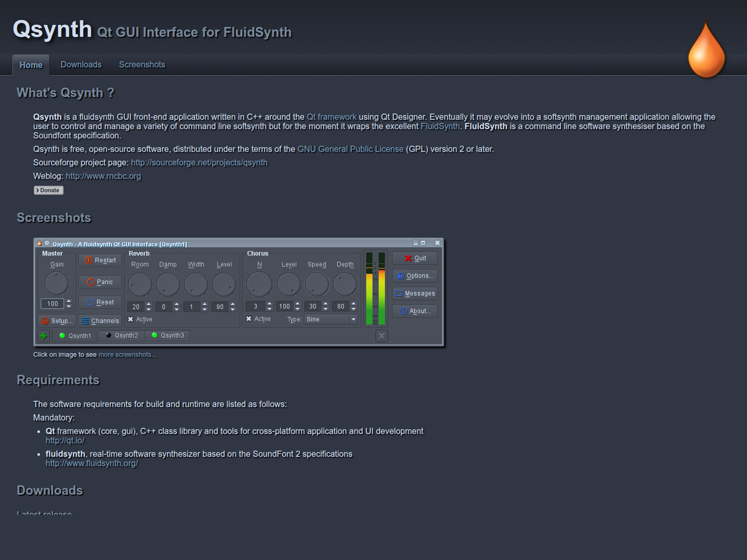Viewport: 747px width, 560px height.
Task: Click the flame icon in Qsynth titlebar
Action: [39, 243]
